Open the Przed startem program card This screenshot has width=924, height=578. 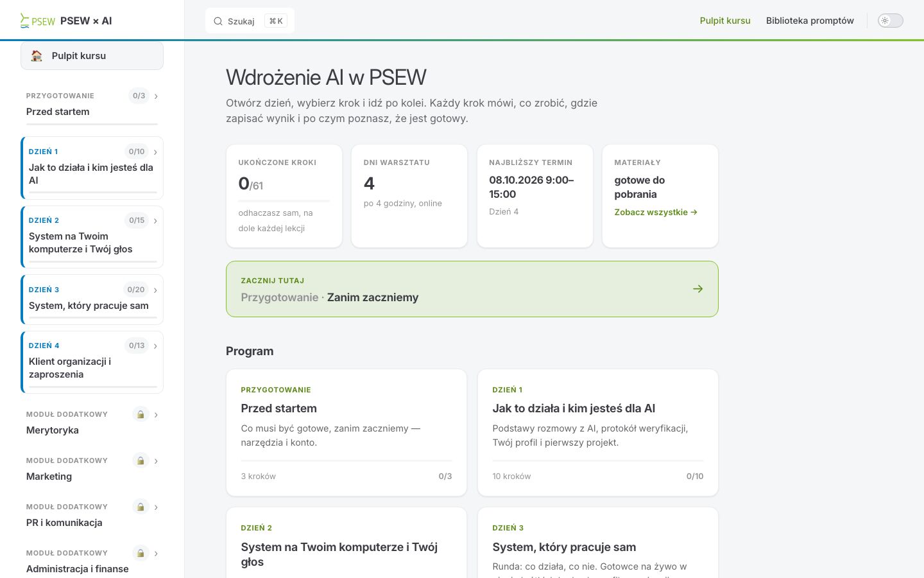point(346,432)
